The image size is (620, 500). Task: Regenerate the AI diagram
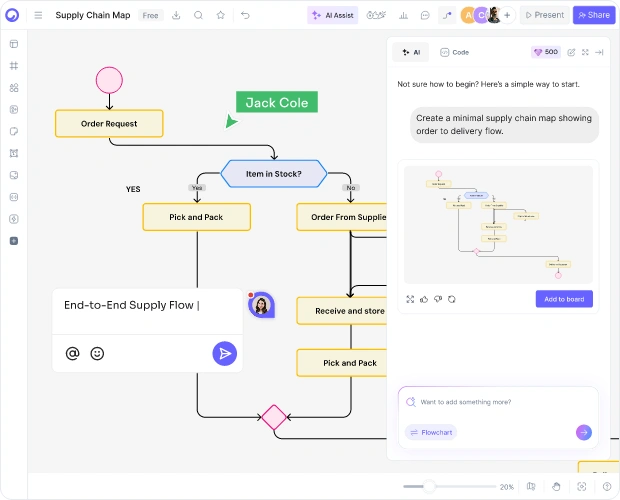pyautogui.click(x=452, y=299)
